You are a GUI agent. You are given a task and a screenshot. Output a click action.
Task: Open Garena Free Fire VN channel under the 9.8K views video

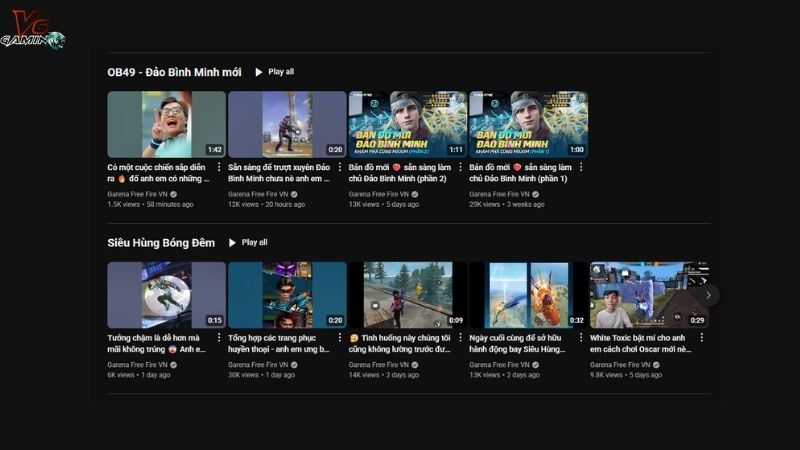tap(620, 365)
